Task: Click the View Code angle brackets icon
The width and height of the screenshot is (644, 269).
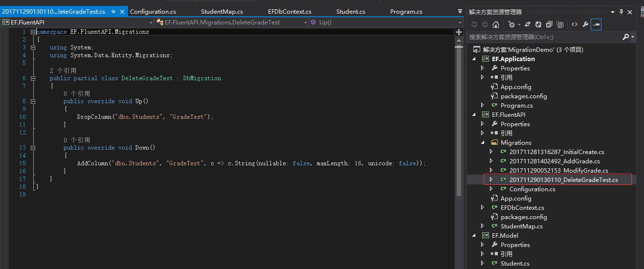Action: click(575, 24)
